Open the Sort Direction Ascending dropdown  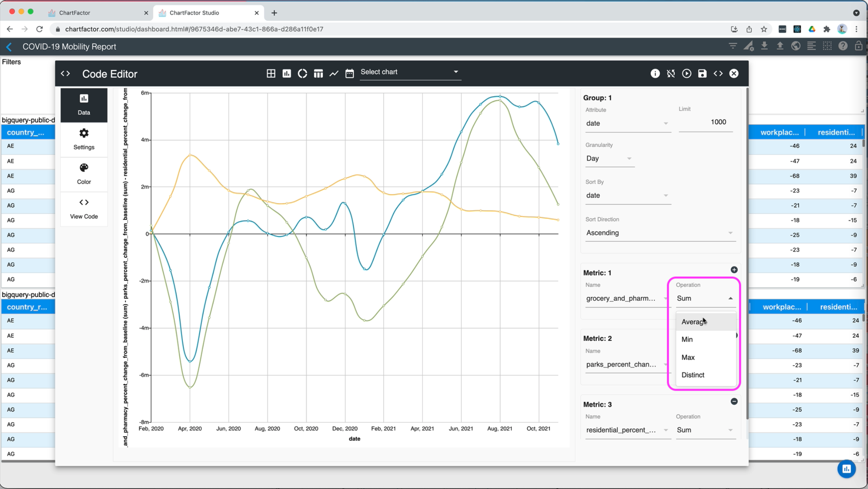659,233
